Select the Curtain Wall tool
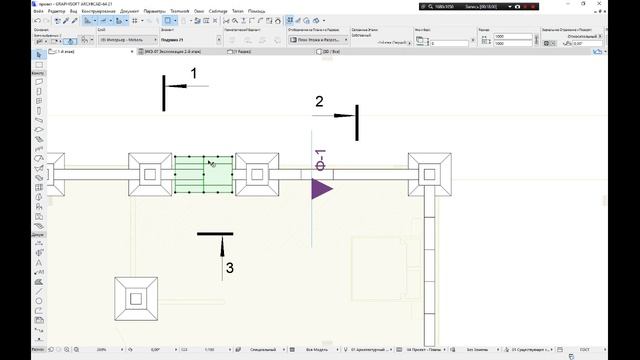Viewport: 640px width, 360px height. coord(39,187)
